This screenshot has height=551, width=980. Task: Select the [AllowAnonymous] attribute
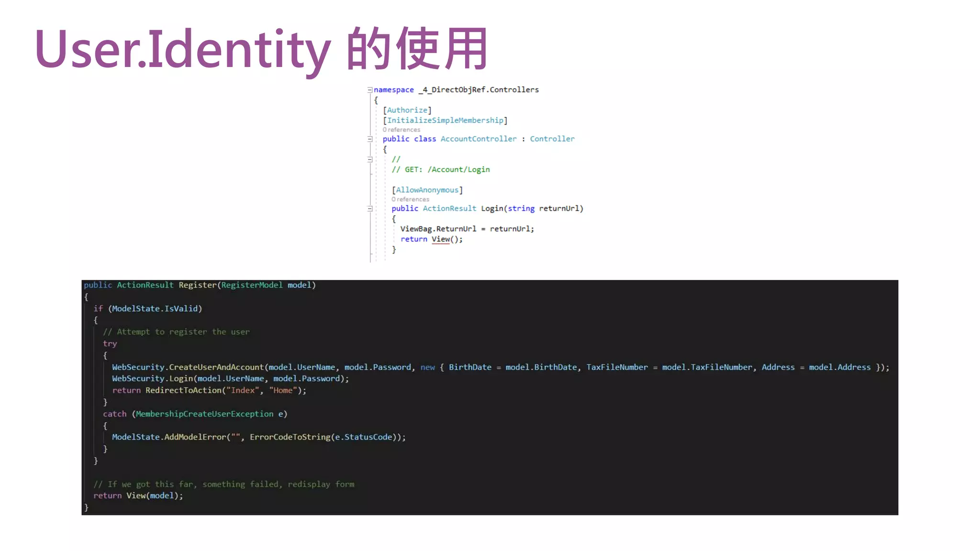click(427, 190)
